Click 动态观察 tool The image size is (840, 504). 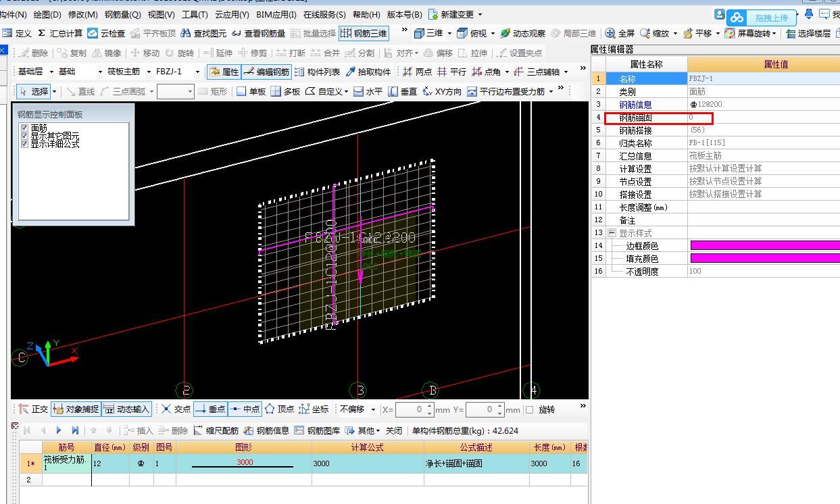tap(522, 33)
